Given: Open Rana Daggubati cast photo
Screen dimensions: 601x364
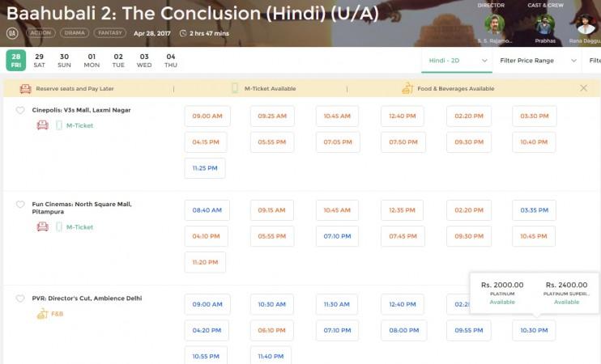Looking at the screenshot, I should 586,23.
